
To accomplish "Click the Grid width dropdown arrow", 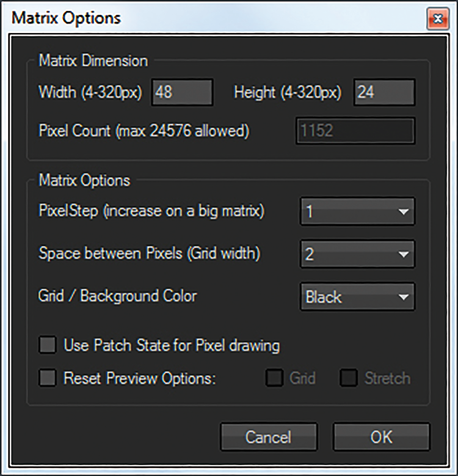I will [404, 254].
